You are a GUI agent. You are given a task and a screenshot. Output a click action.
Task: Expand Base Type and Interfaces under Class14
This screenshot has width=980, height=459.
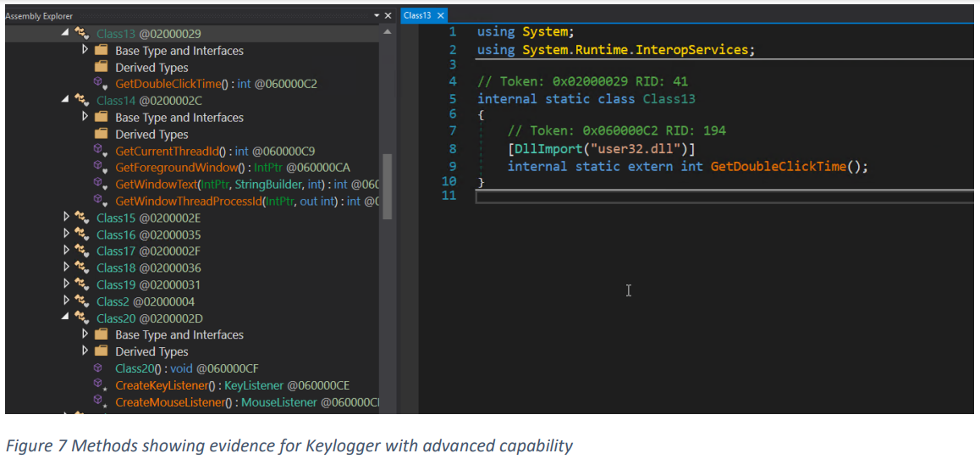point(85,116)
